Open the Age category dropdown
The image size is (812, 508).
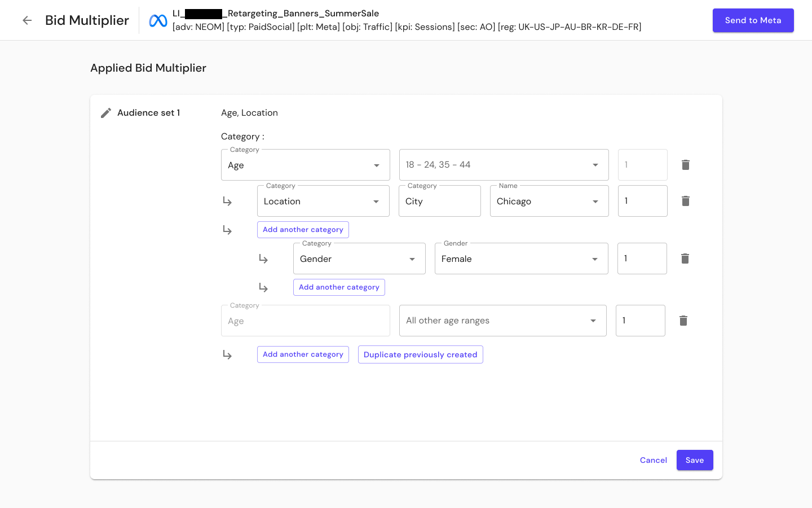376,165
